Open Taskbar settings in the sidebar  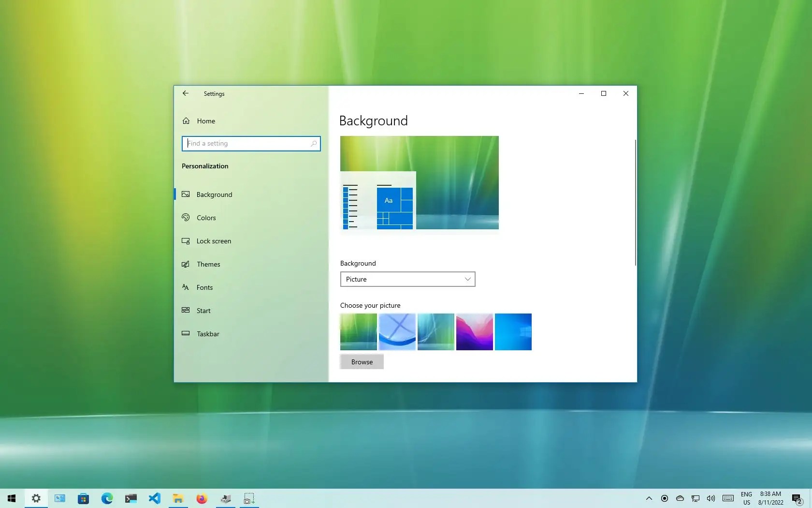[x=208, y=333]
